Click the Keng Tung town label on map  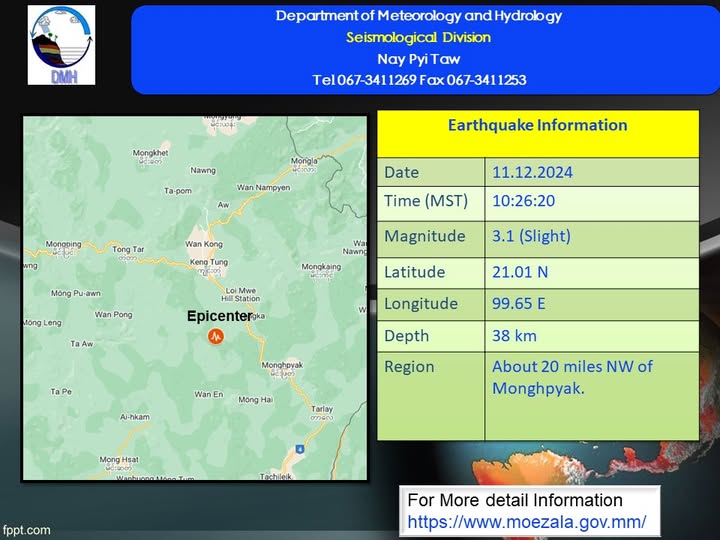[209, 262]
